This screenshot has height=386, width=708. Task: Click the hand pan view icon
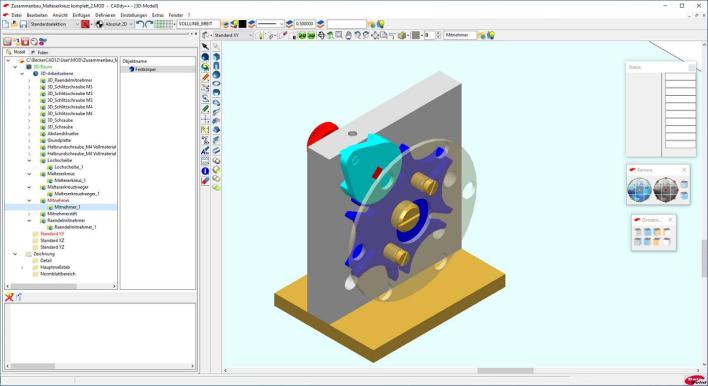click(x=349, y=35)
